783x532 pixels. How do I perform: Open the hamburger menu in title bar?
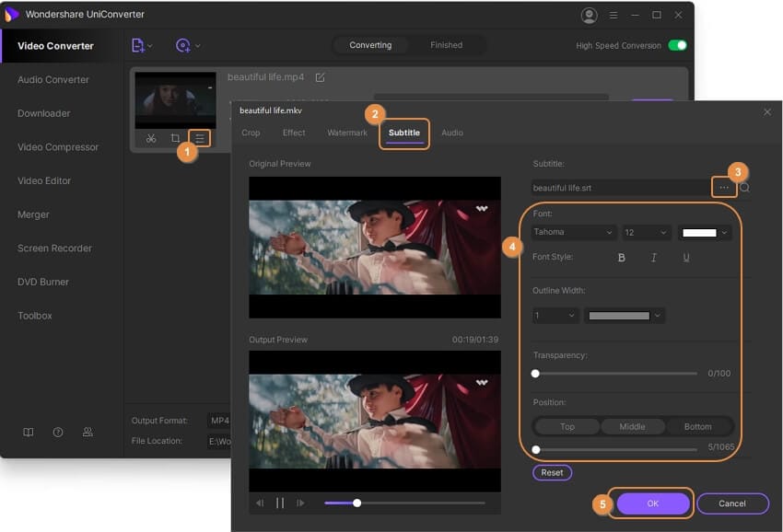(614, 16)
